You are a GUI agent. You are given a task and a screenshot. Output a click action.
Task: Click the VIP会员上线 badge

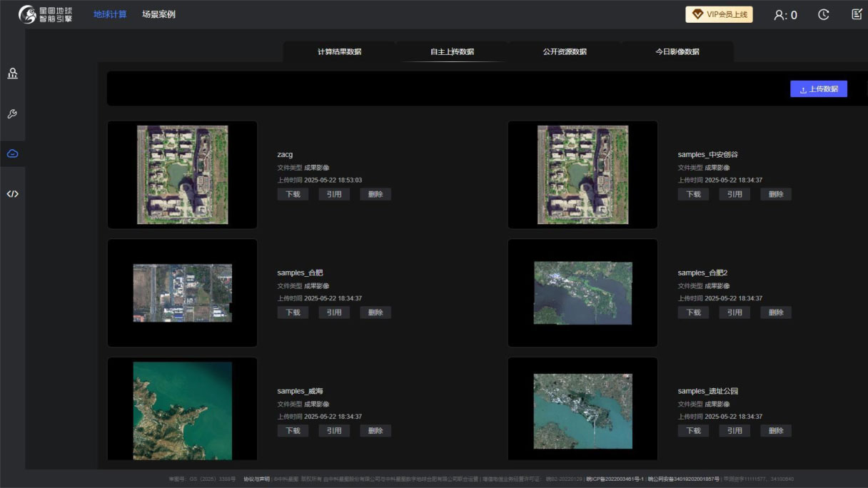click(719, 14)
